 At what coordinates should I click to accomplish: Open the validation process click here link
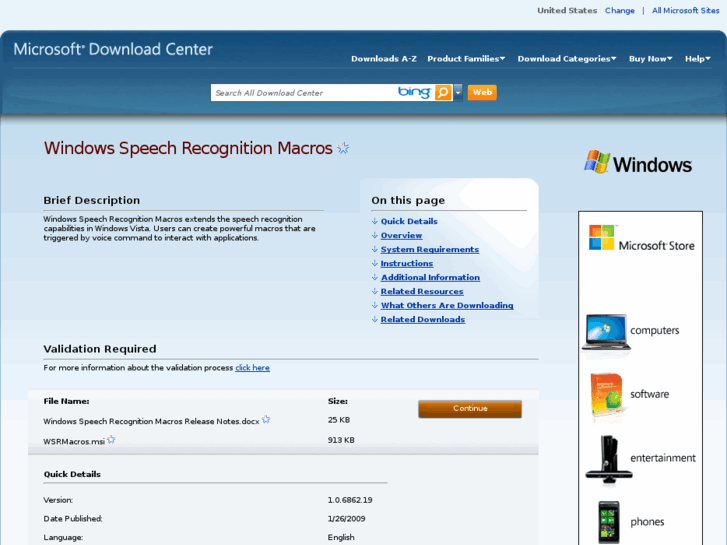(252, 368)
